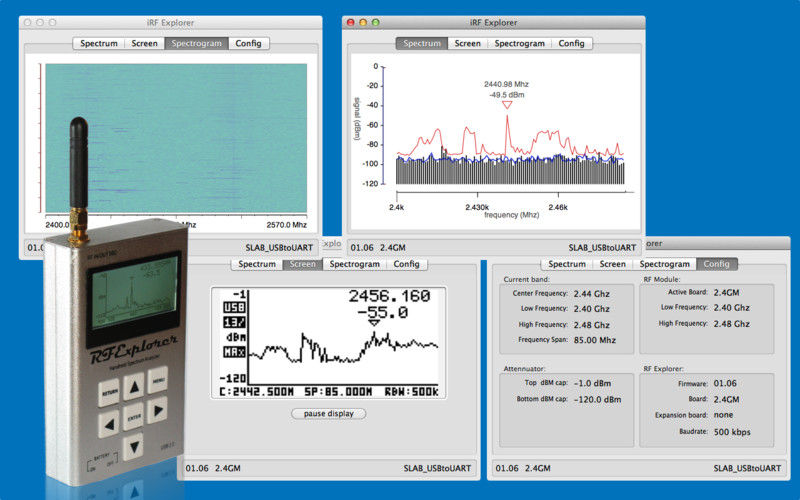Screen dimensions: 800x500
Task: Click the 2.46k frequency axis label
Action: [x=558, y=208]
